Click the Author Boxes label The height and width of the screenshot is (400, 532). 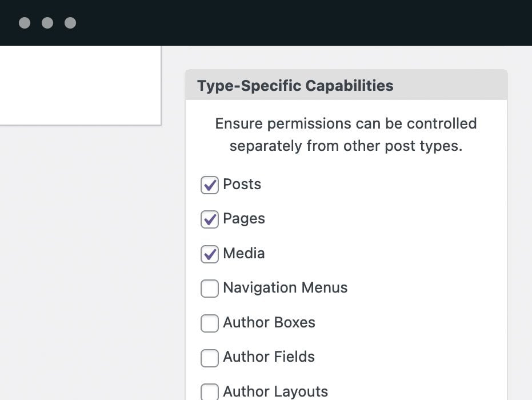click(269, 322)
